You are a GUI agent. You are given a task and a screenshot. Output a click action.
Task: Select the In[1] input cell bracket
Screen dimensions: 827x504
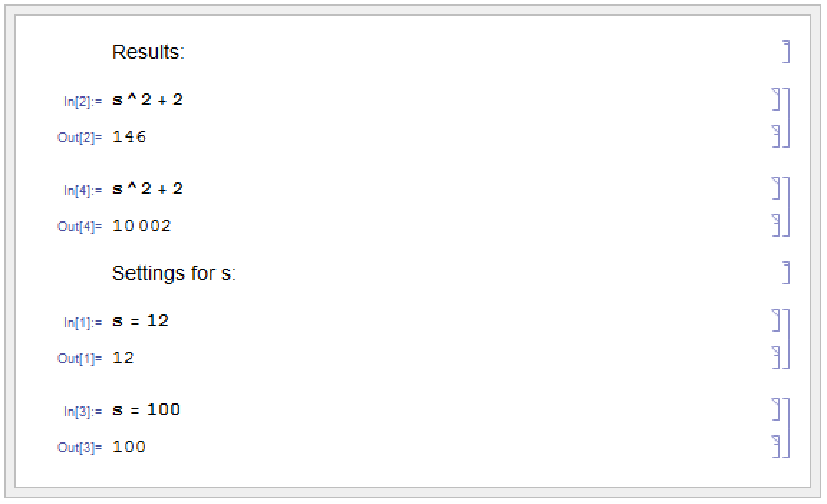(776, 320)
